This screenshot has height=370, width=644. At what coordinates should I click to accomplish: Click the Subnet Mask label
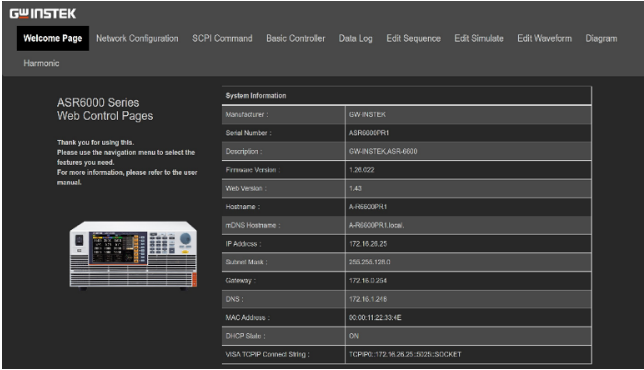246,262
